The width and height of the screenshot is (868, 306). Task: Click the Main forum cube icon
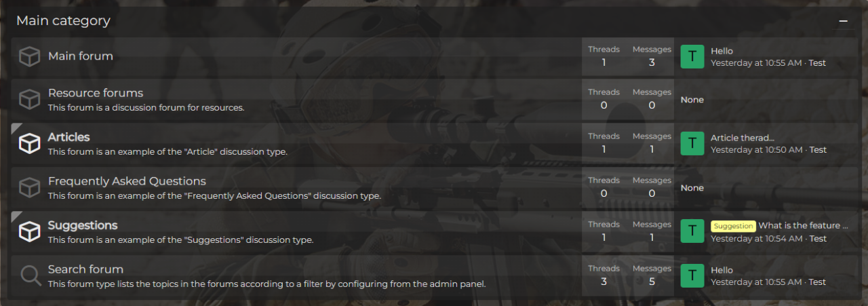[x=29, y=56]
